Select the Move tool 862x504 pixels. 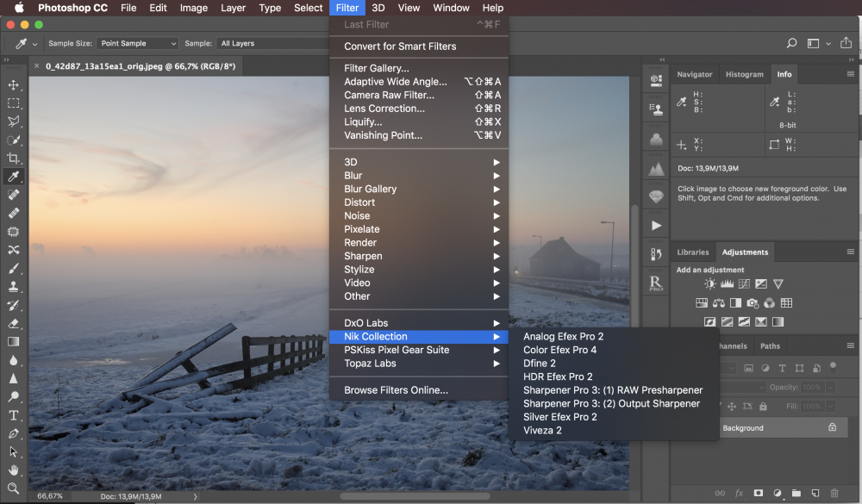coord(13,85)
